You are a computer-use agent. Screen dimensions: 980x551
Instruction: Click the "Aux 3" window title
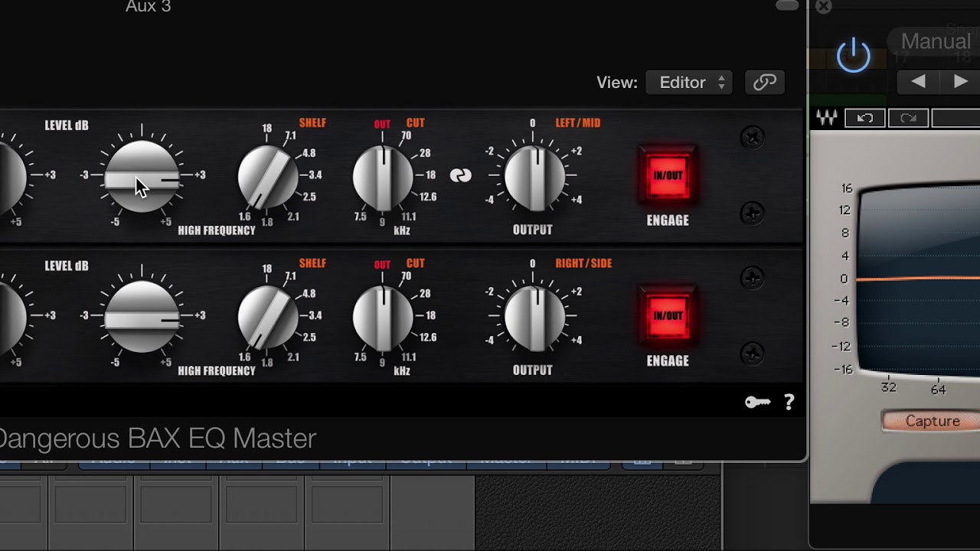point(149,7)
